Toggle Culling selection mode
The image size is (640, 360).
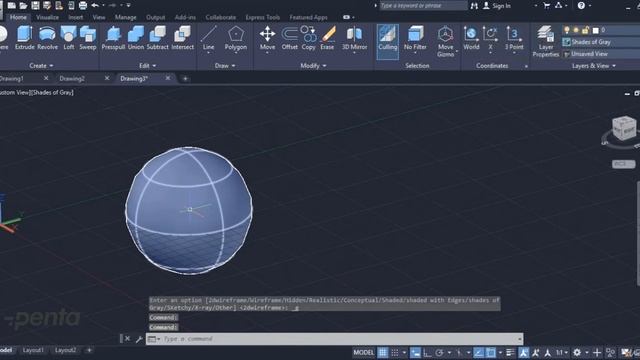pyautogui.click(x=387, y=41)
